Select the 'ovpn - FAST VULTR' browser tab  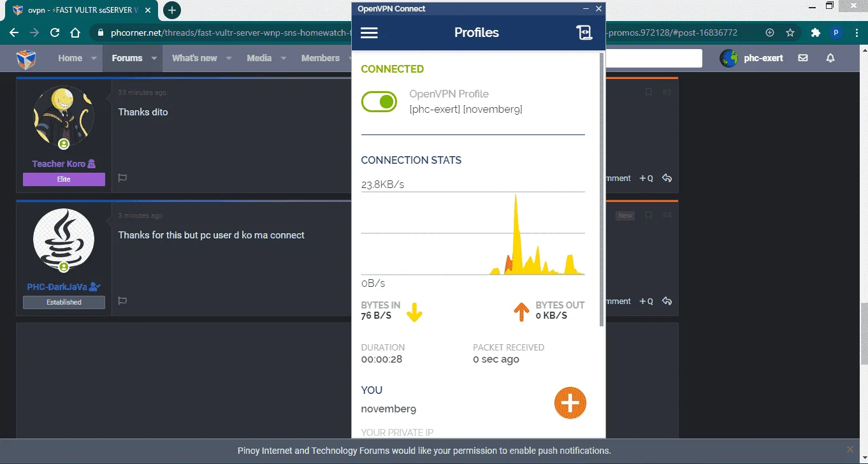[x=80, y=10]
